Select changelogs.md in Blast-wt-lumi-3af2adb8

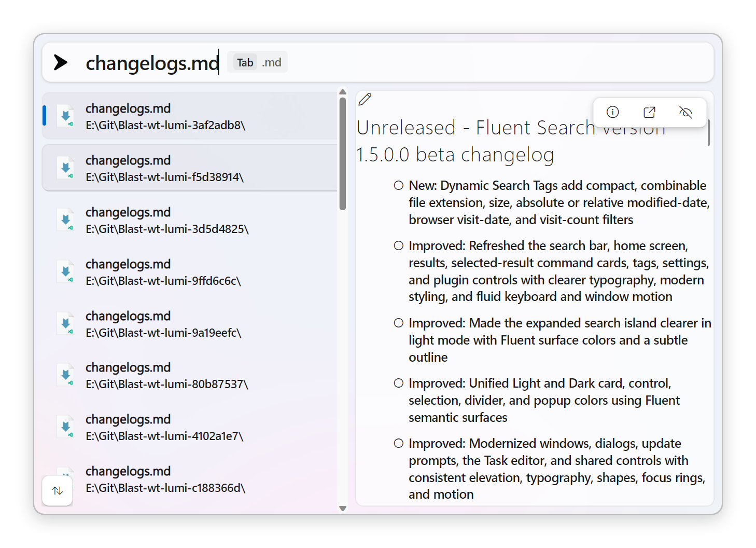(x=190, y=116)
